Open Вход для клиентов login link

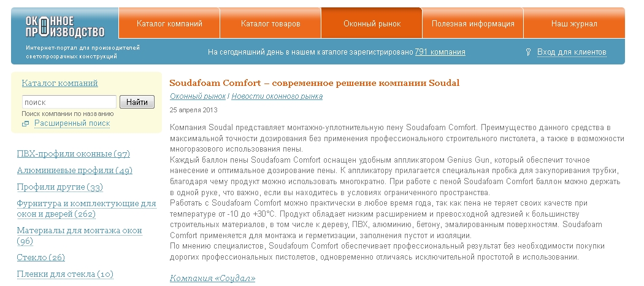[572, 52]
